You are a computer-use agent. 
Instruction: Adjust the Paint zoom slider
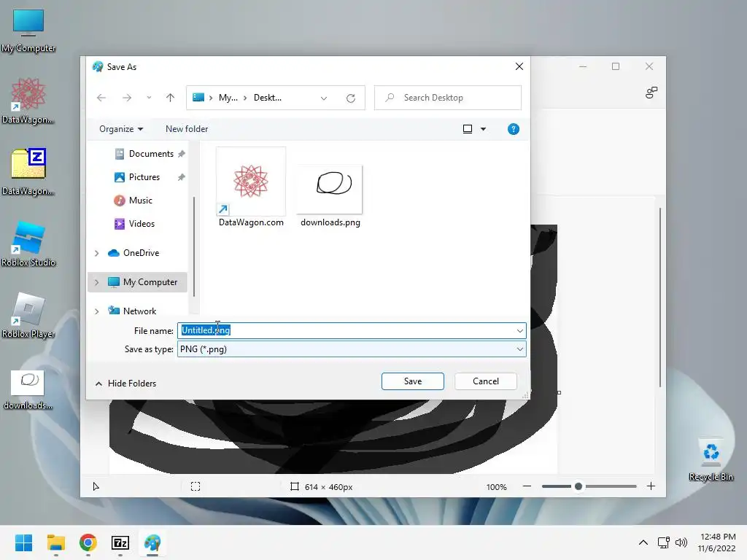[578, 486]
